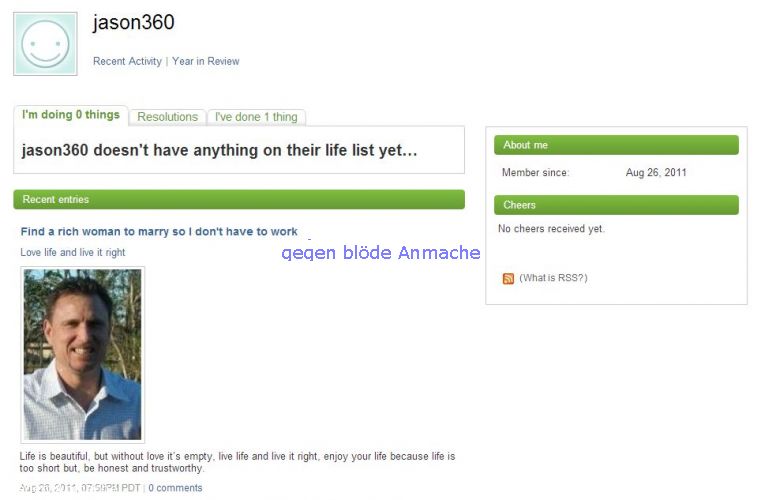Open the Recent Activity link

click(127, 61)
